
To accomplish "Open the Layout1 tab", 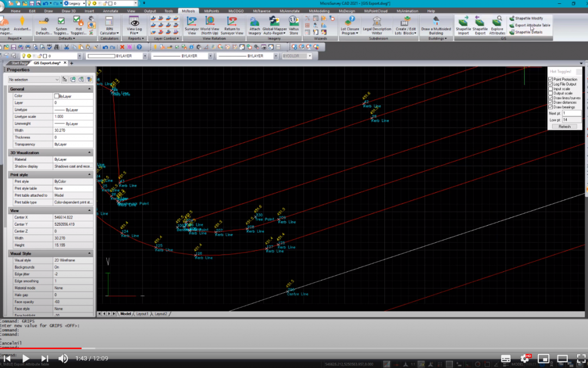I will [x=142, y=314].
